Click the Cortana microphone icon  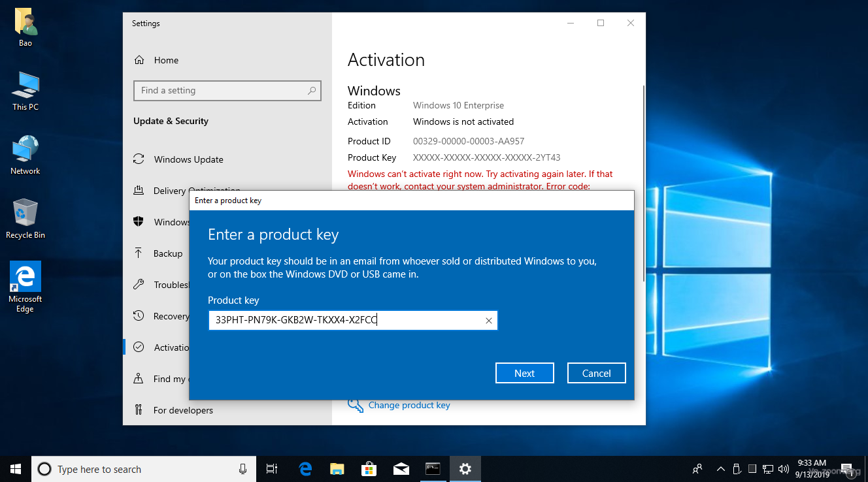coord(242,469)
